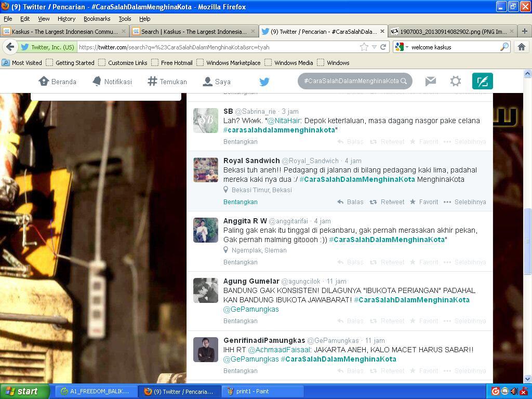Image resolution: width=532 pixels, height=399 pixels.
Task: Click the Twitter bird logo in navbar
Action: pos(264,82)
